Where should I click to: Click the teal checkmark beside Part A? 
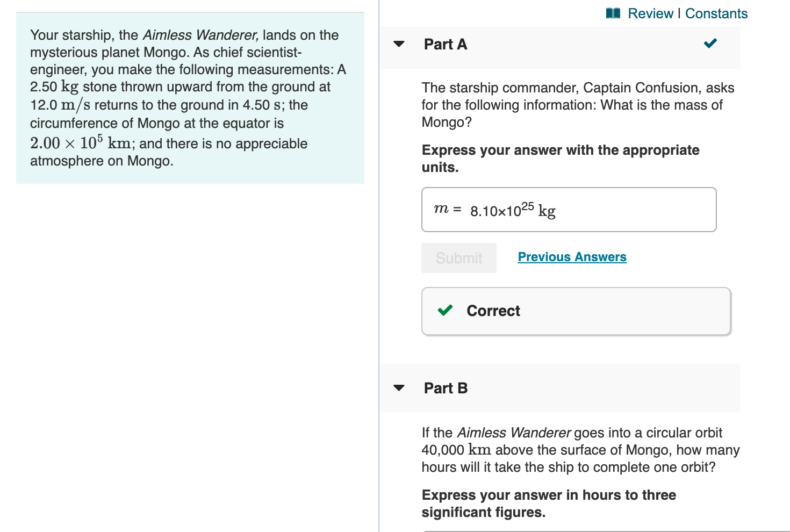click(710, 44)
